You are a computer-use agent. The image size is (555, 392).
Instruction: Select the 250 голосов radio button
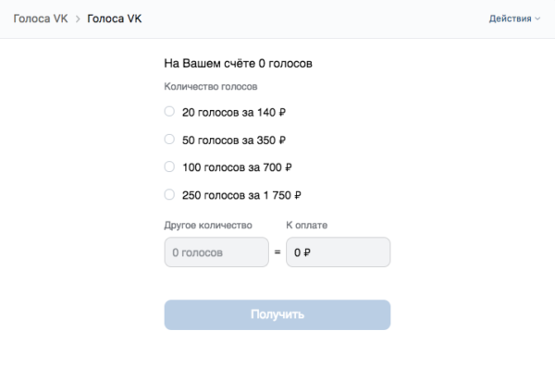[169, 195]
